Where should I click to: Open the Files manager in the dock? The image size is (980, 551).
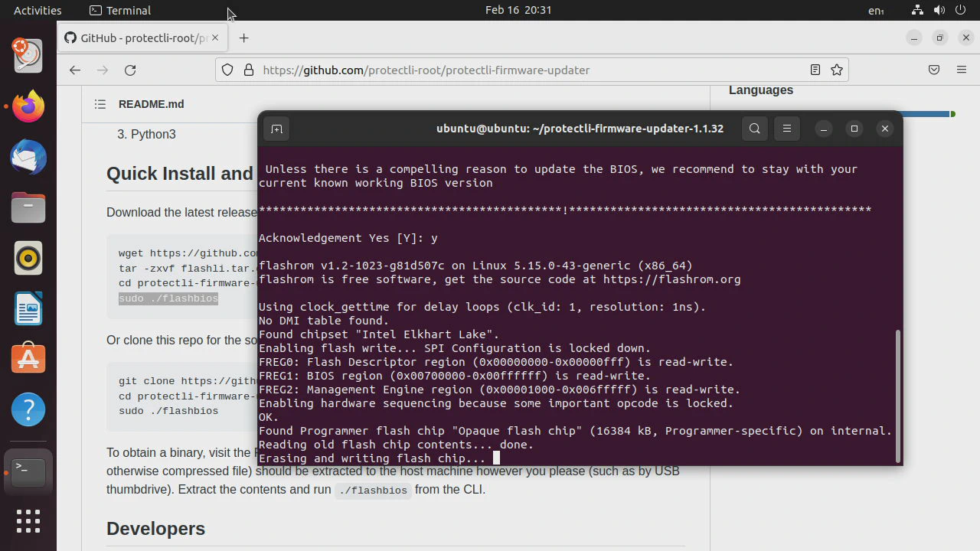(28, 207)
